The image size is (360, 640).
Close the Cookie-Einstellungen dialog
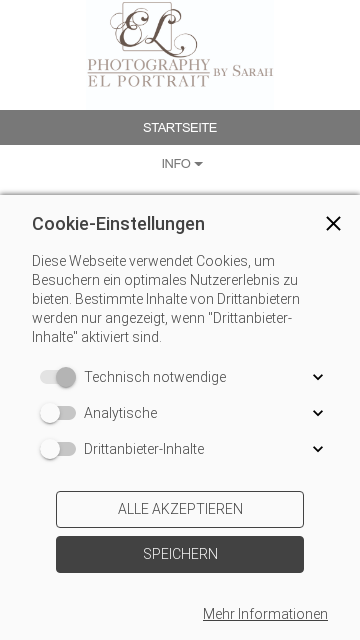[x=333, y=224]
